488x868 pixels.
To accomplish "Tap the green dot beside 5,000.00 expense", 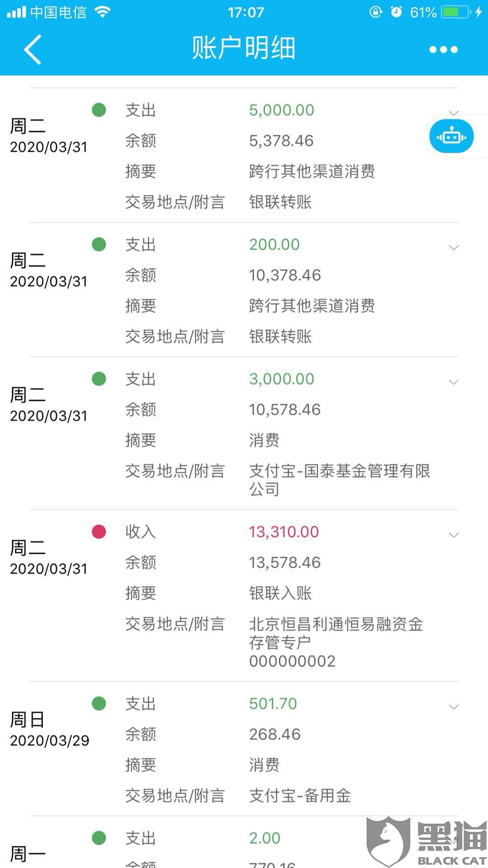I will click(99, 110).
